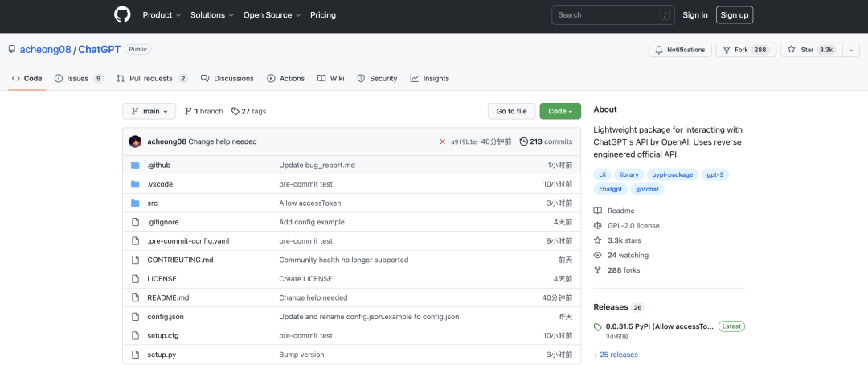
Task: Fork the repository with the Fork button
Action: (x=746, y=50)
